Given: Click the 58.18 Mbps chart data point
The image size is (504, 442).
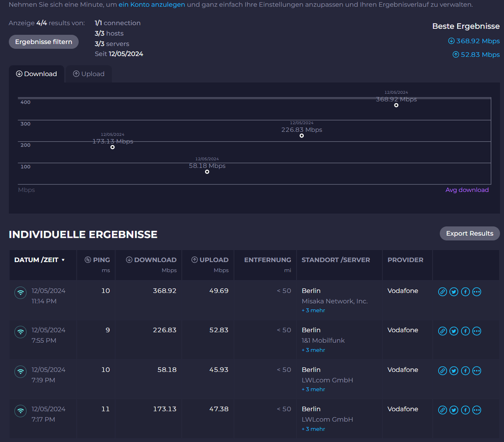Looking at the screenshot, I should [207, 172].
